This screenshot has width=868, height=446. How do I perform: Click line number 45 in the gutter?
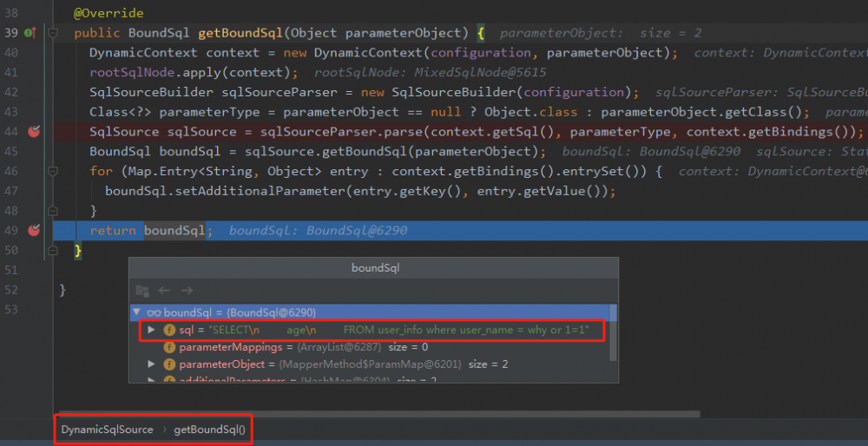pos(11,152)
